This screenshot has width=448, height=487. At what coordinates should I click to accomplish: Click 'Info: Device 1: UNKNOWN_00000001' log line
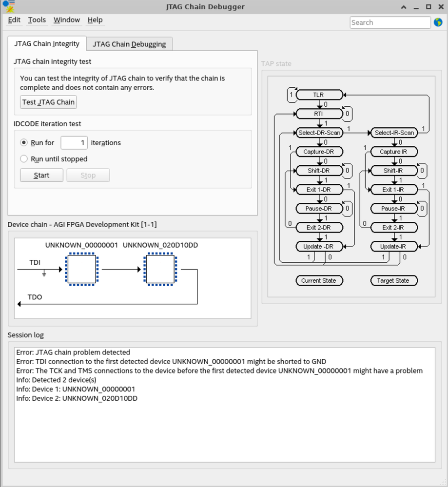(76, 389)
